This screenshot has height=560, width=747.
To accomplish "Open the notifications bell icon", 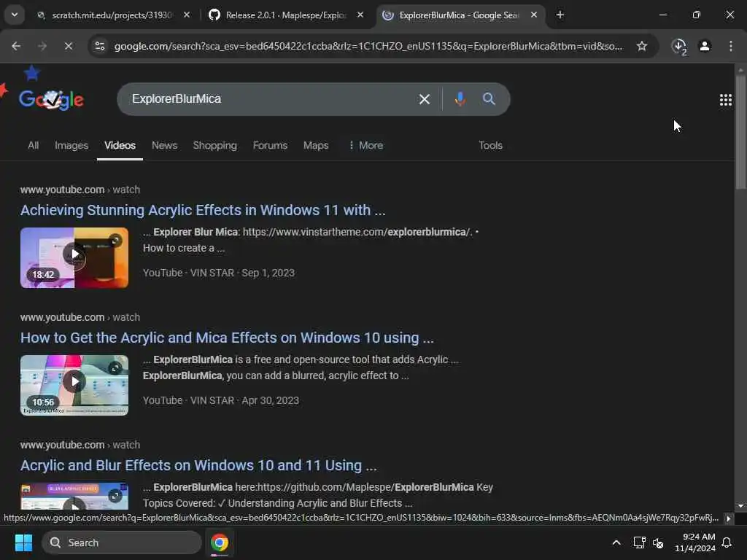I will click(727, 542).
